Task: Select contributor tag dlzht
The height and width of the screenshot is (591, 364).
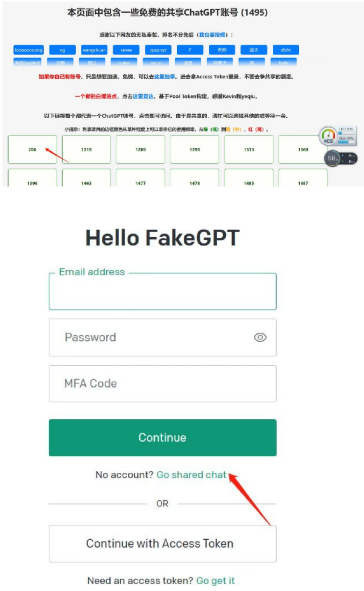Action: pyautogui.click(x=286, y=50)
